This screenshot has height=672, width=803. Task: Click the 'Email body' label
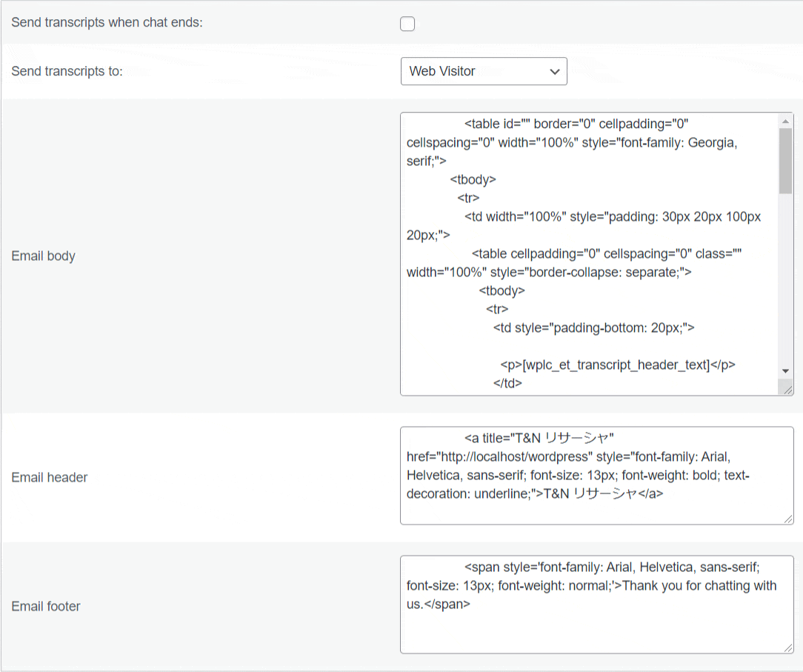click(x=44, y=256)
